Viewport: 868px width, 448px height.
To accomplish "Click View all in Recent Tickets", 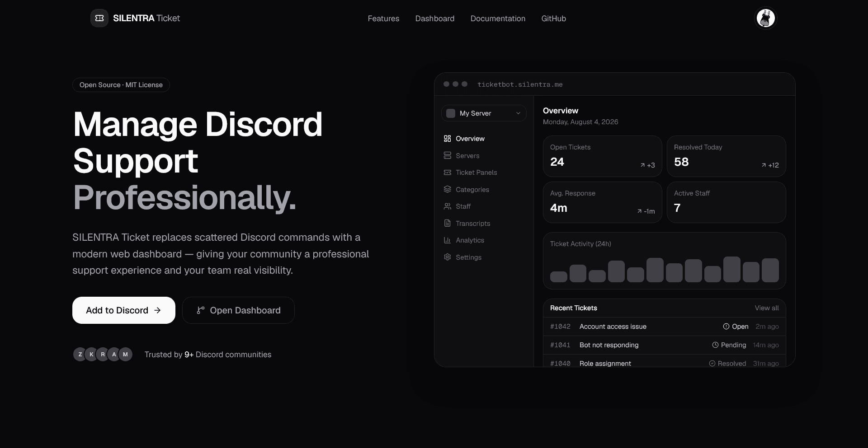I will (x=767, y=308).
